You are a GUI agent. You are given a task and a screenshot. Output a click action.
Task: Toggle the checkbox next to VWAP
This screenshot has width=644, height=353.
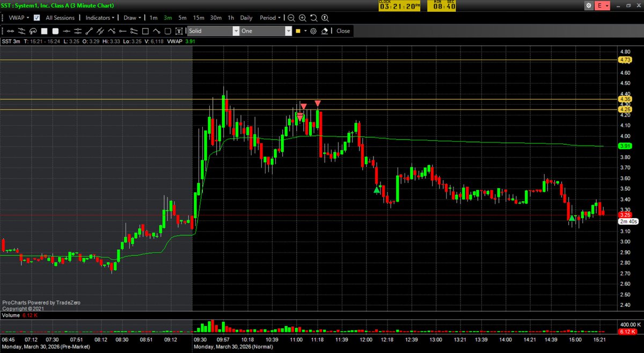pos(36,18)
